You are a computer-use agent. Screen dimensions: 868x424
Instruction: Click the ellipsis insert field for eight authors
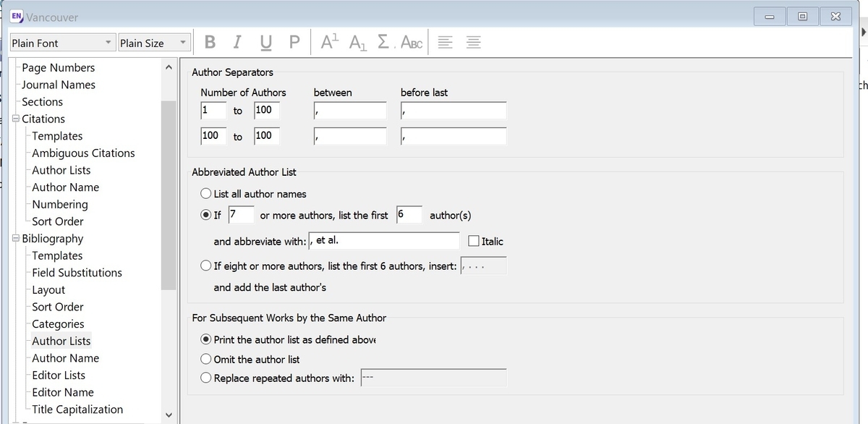(483, 266)
